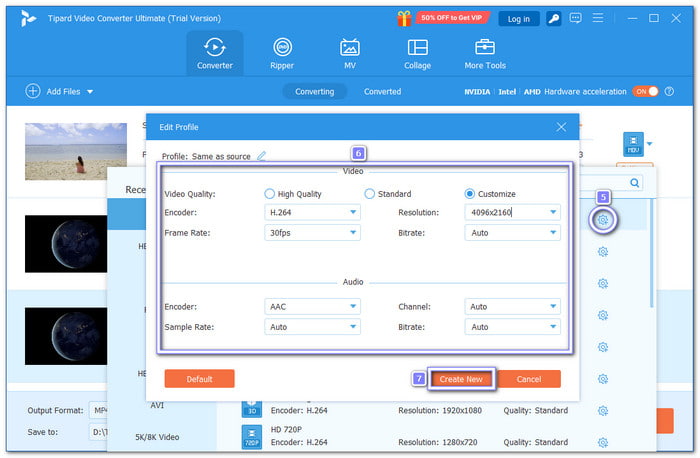Click the highlighted gear settings icon
Viewport: 700px width, 458px height.
click(x=603, y=220)
